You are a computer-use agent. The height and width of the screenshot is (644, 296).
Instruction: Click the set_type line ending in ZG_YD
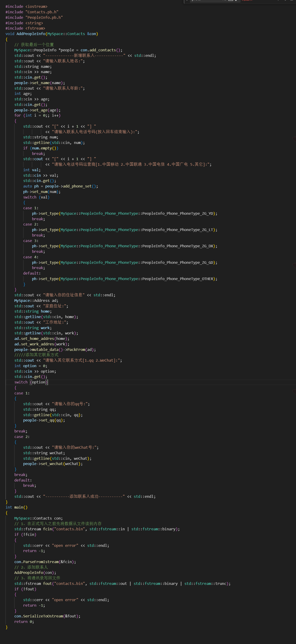pyautogui.click(x=125, y=213)
